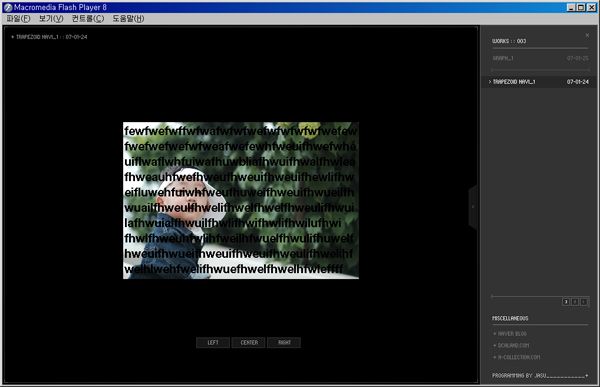600x387 pixels.
Task: Open the 보기(V) menu
Action: 51,18
